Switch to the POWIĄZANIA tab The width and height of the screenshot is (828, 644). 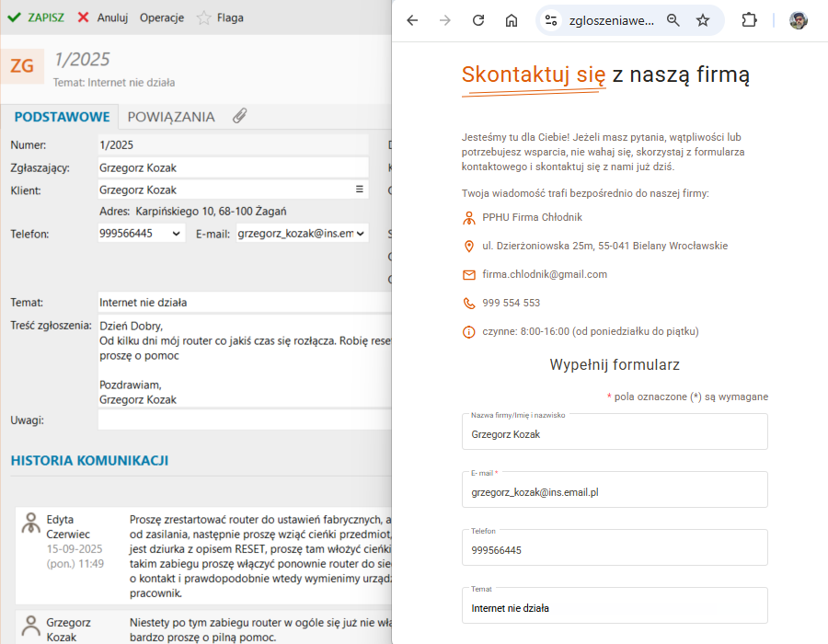pyautogui.click(x=171, y=117)
